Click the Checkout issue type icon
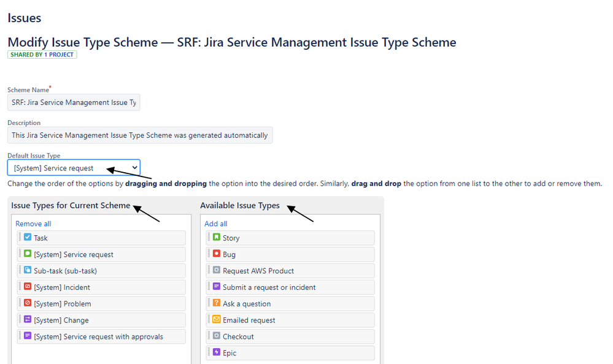The height and width of the screenshot is (364, 613). point(216,335)
